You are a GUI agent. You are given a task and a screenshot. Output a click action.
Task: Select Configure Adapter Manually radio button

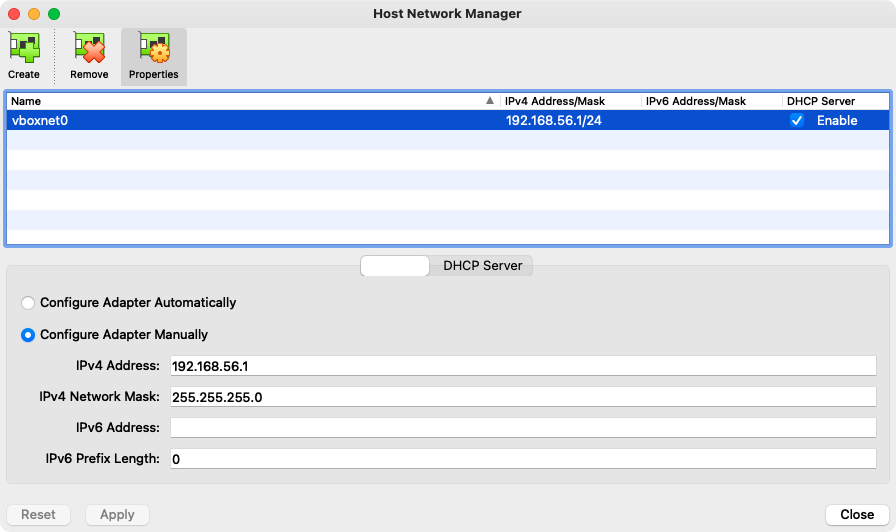point(29,335)
